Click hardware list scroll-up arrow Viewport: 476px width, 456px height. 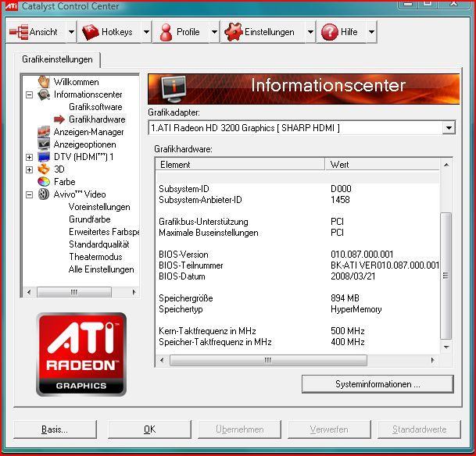[446, 165]
